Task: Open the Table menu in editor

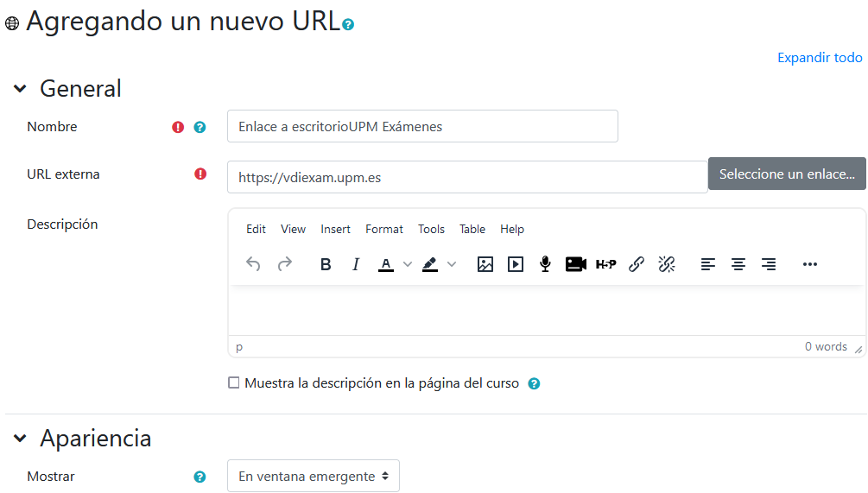Action: click(x=472, y=229)
